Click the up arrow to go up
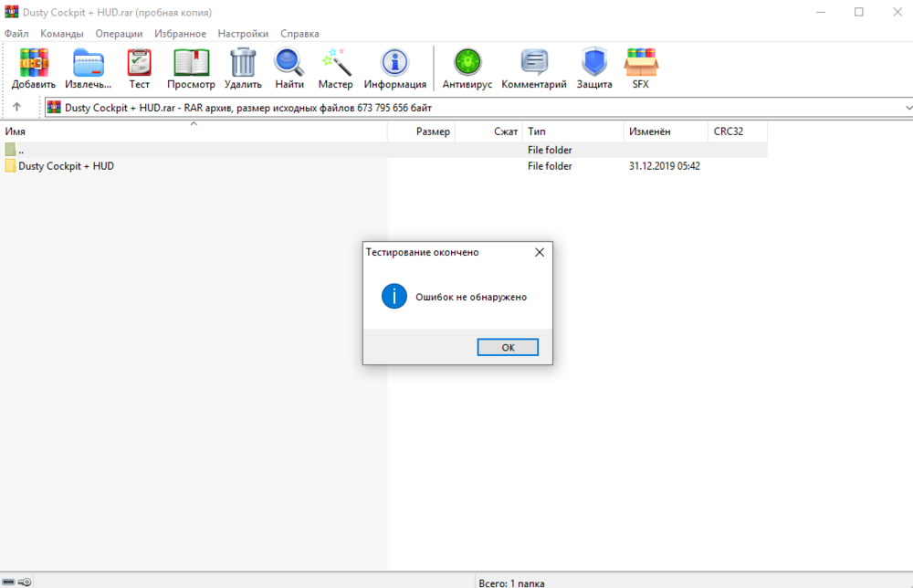913x588 pixels. tap(16, 107)
